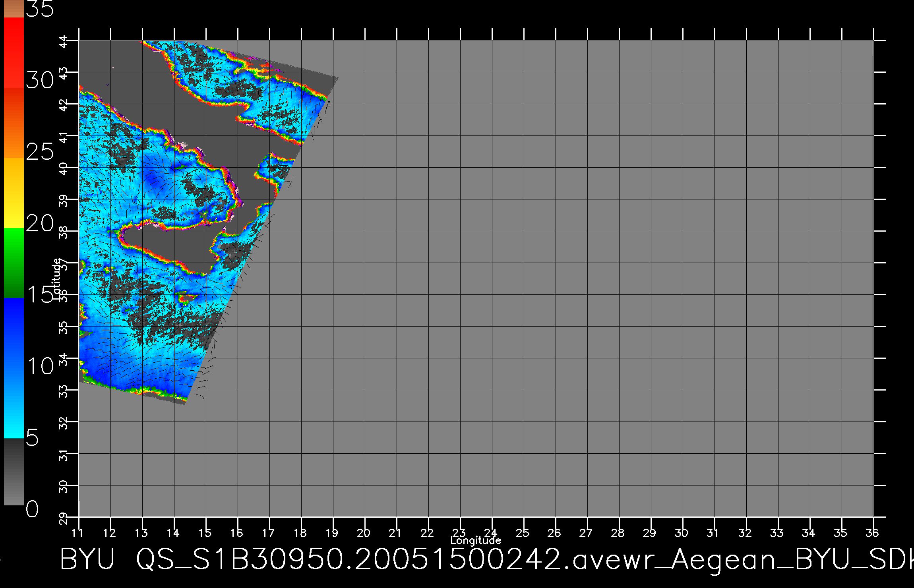Click latitude tick label 32
Screen dimensions: 914x588
[x=64, y=422]
